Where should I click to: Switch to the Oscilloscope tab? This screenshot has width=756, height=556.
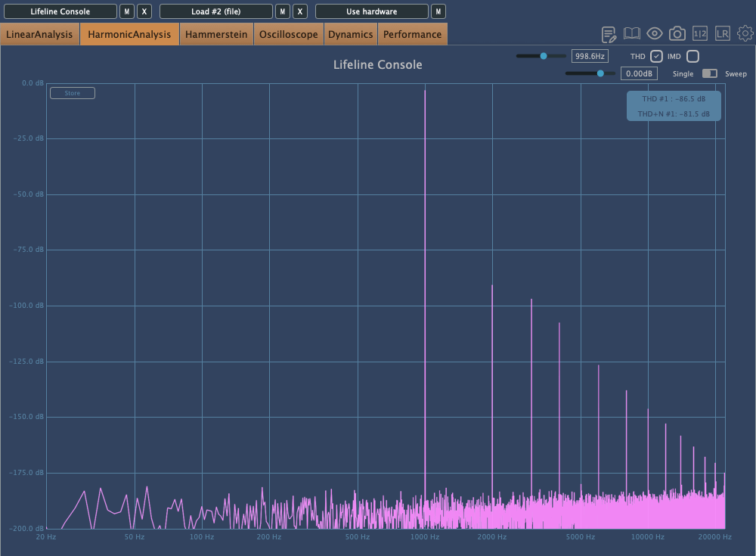[288, 34]
